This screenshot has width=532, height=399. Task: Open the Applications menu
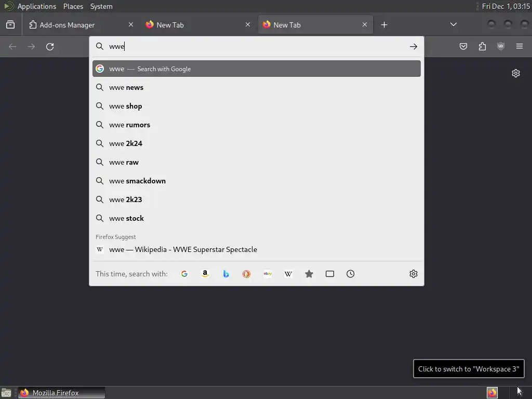coord(37,6)
